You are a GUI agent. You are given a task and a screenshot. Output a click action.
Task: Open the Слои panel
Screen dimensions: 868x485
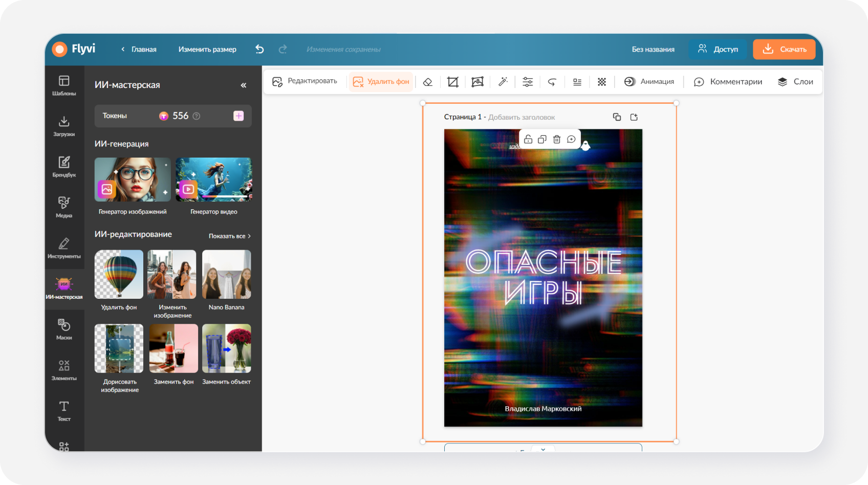pos(795,82)
